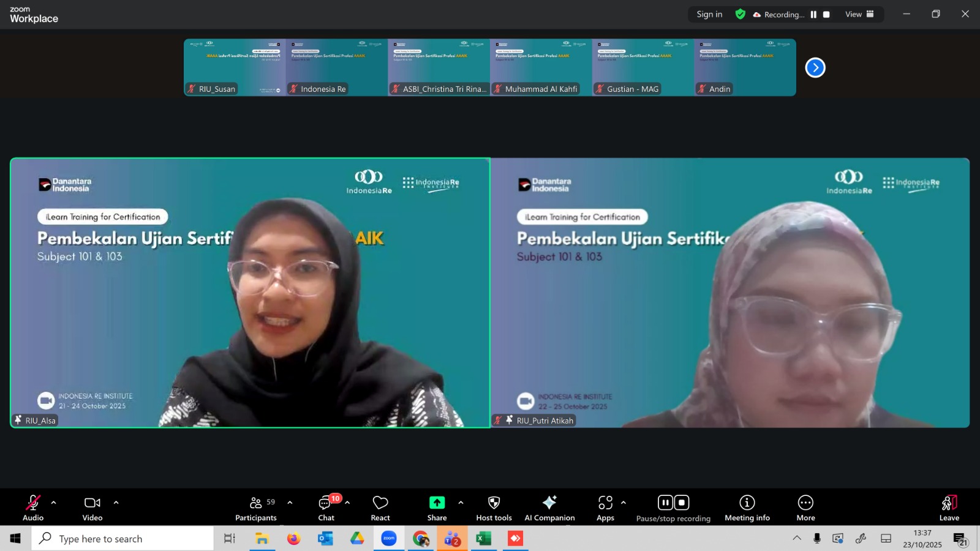Unmute microphone with the Audio button
Image resolution: width=980 pixels, height=551 pixels.
click(33, 508)
